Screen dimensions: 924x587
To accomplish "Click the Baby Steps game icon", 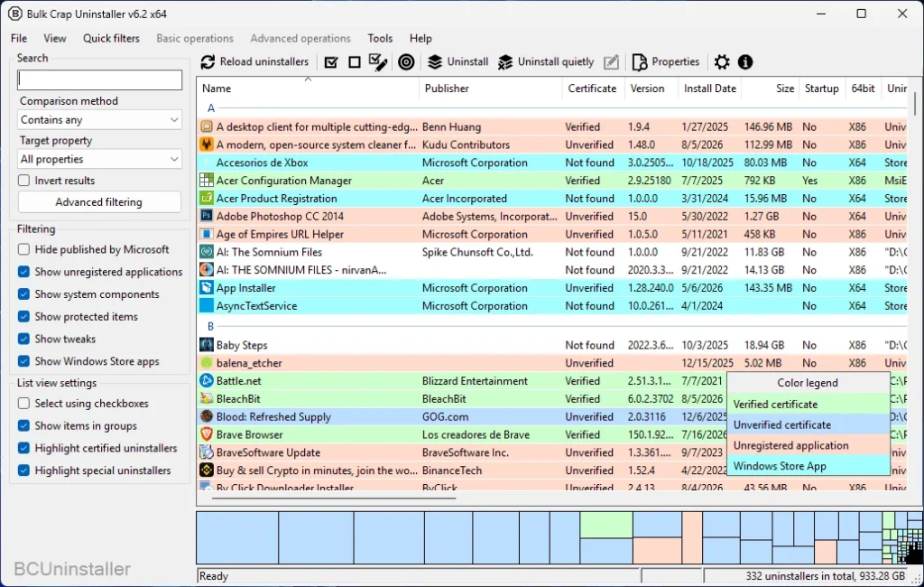I will tap(207, 345).
